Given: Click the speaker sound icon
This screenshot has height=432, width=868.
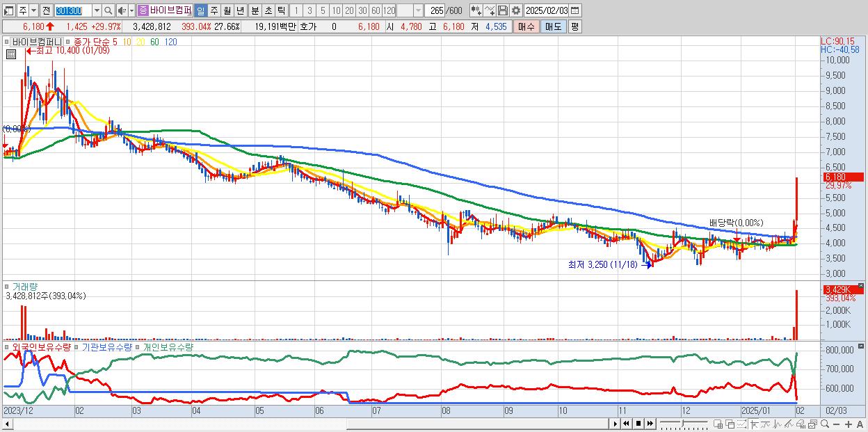Looking at the screenshot, I should (x=122, y=10).
